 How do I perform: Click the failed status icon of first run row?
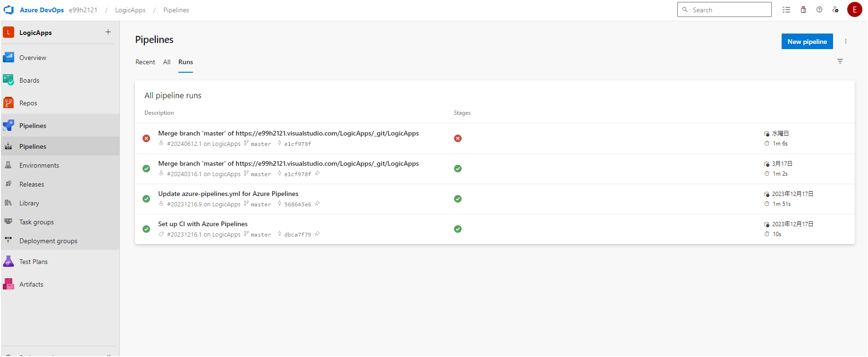point(146,138)
